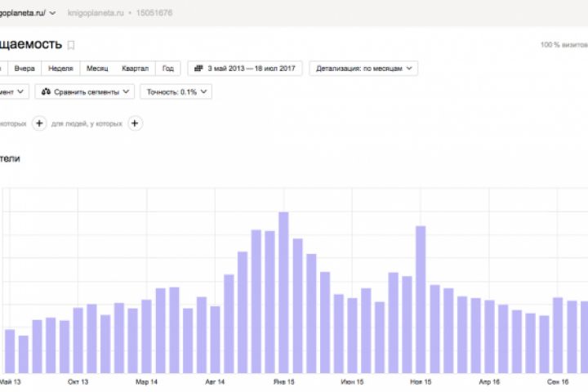The width and height of the screenshot is (588, 392).
Task: Expand the Сравнить сегменты dropdown
Action: coord(85,91)
